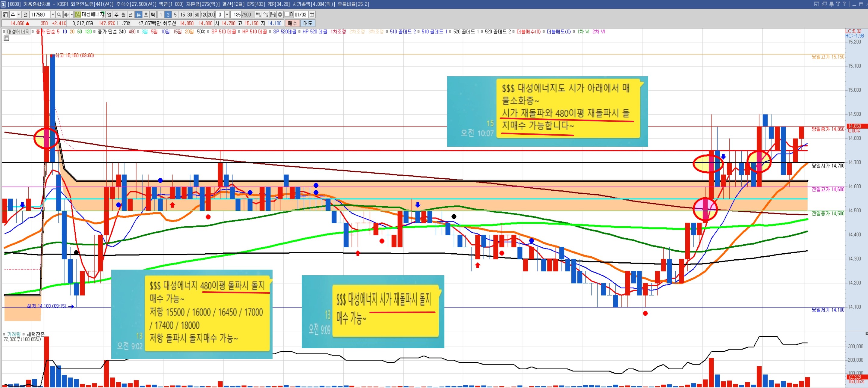Click the stock search magnifier icon
Screen dimensions: 868x388
click(59, 14)
